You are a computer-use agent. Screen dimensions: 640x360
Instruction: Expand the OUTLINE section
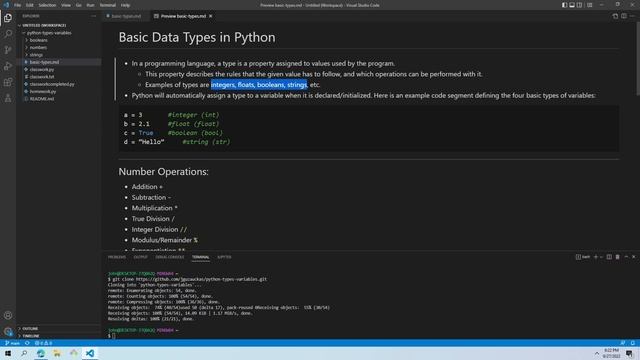tap(58, 329)
